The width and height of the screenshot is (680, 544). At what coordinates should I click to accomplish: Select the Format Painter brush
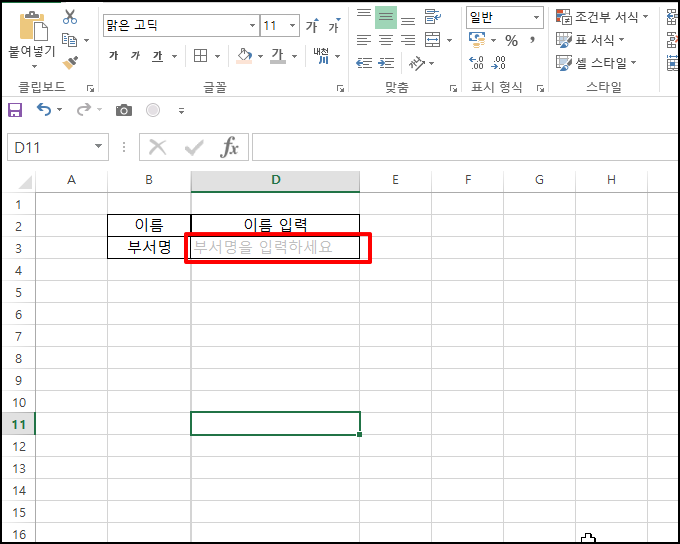coord(70,62)
